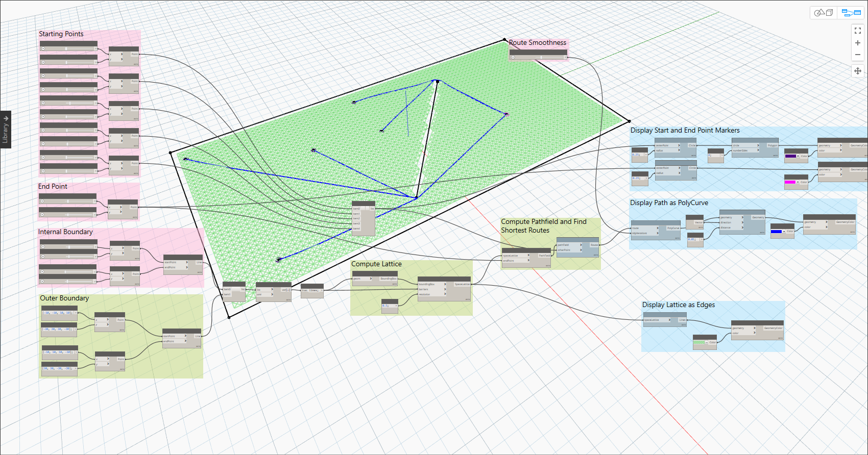Screen dimensions: 868x455
Task: Click the PolyCurve output port
Action: point(673,228)
